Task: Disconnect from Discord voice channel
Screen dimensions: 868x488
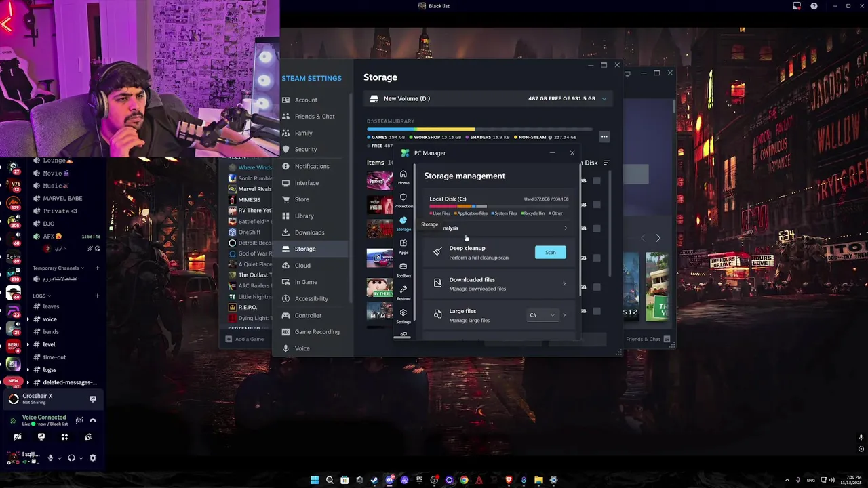Action: [93, 420]
